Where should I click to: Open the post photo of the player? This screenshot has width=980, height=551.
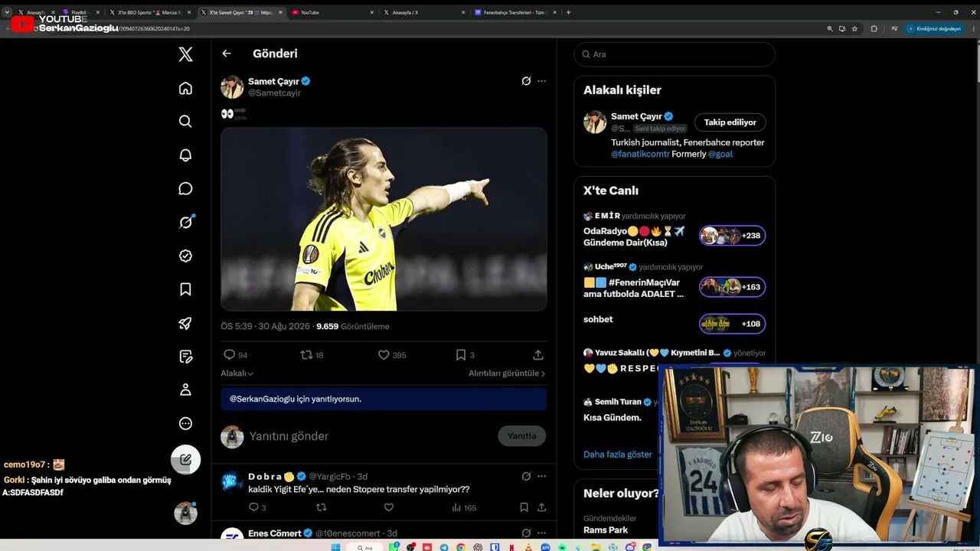[384, 219]
